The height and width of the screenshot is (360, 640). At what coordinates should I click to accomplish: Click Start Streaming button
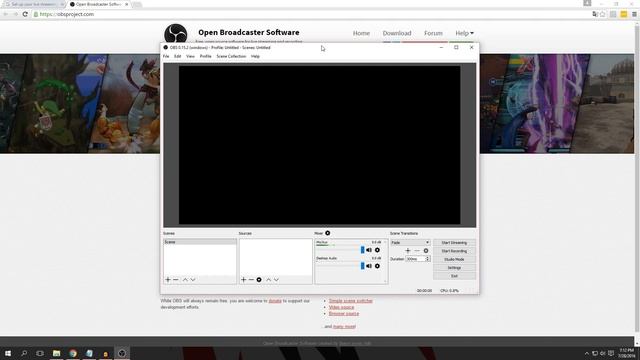pyautogui.click(x=454, y=242)
